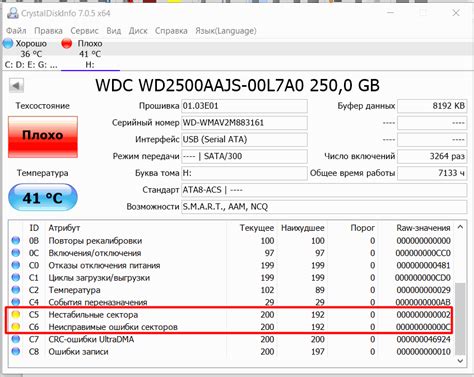This screenshot has width=474, height=377.
Task: Click blue status dot of row C7
Action: click(x=16, y=339)
